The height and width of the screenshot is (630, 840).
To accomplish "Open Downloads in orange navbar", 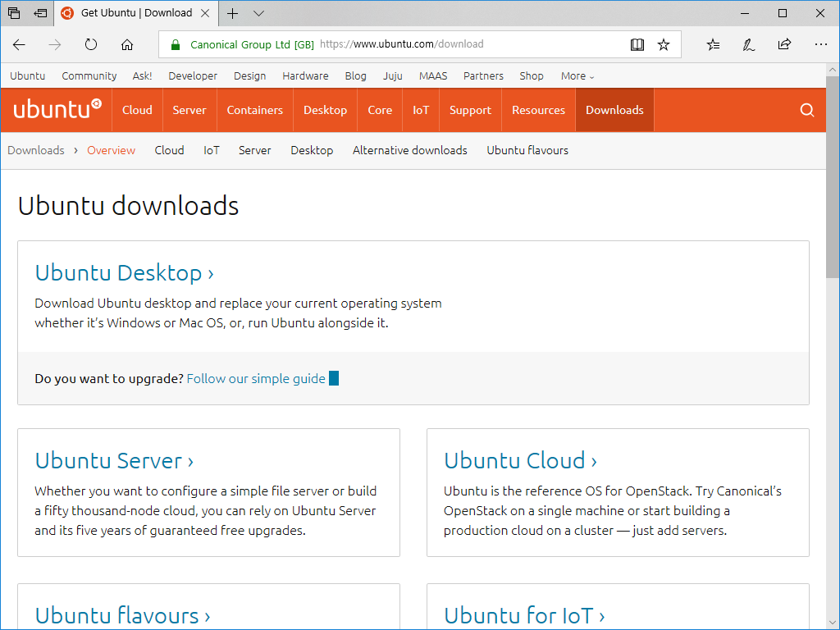I will [x=614, y=110].
